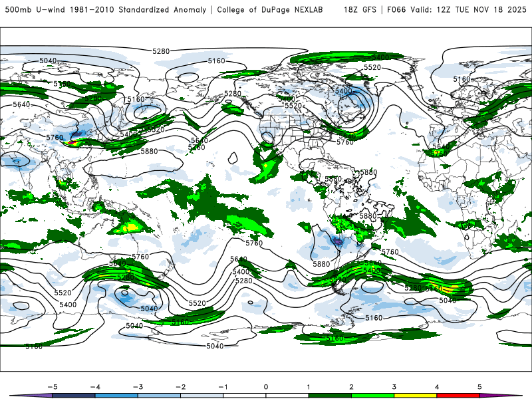Click the '18Z GFS' model run text
Image resolution: width=532 pixels, height=399 pixels.
(360, 9)
